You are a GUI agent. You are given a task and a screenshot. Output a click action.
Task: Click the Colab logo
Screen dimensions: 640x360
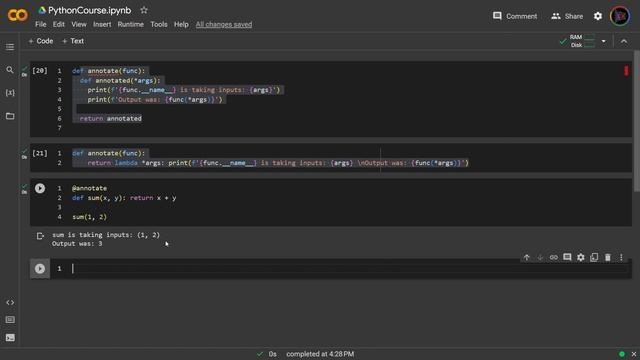[x=18, y=15]
